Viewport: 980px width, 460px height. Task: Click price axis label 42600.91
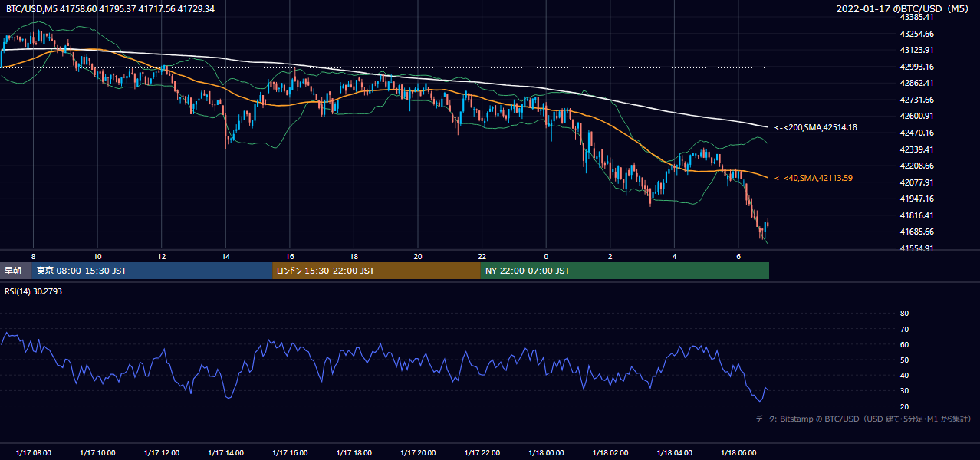point(917,116)
